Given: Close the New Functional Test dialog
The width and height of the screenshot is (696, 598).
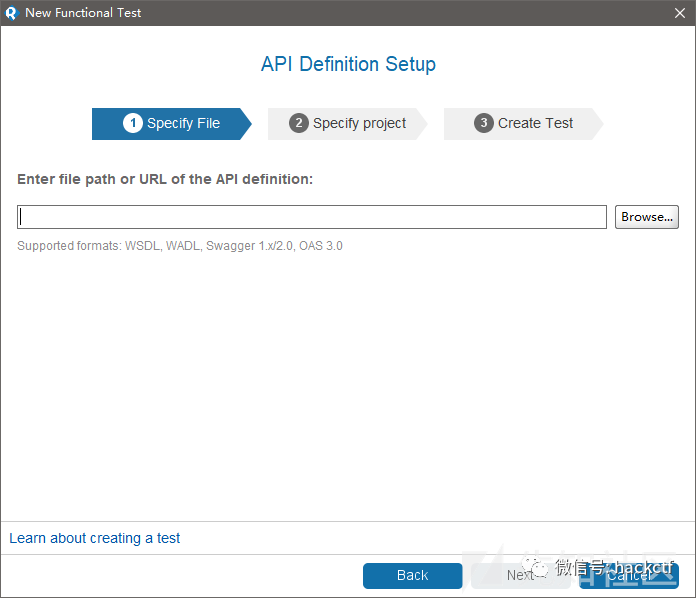Looking at the screenshot, I should 680,13.
